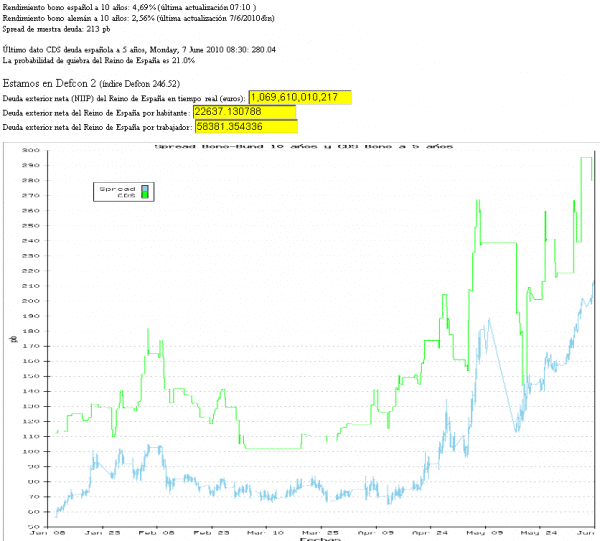The width and height of the screenshot is (600, 541).
Task: Click the 'Estamos en Defcon 2' heading
Action: [50, 83]
